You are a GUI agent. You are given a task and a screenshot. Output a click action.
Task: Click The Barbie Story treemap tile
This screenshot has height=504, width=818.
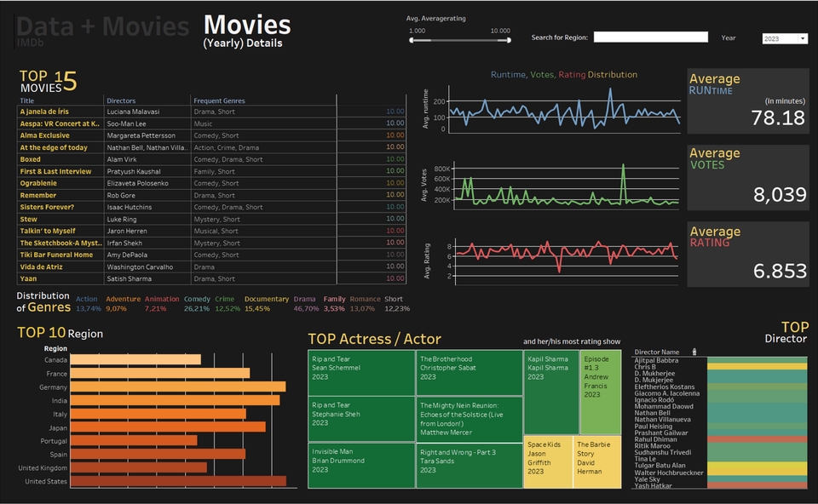tap(596, 462)
